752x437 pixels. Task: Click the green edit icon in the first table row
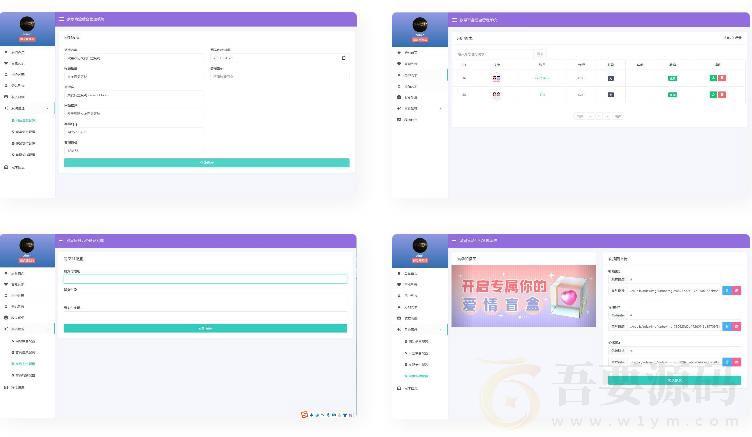[x=713, y=78]
